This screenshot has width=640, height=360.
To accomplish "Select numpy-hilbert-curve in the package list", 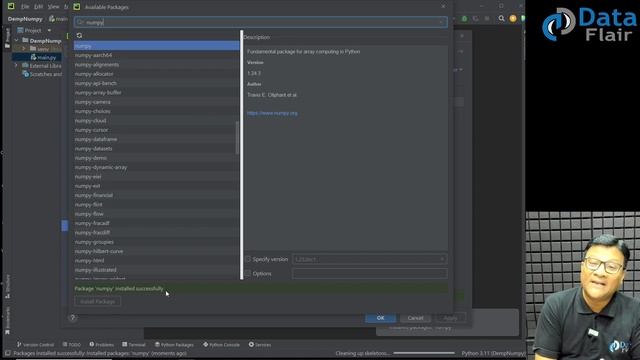I will pos(156,251).
